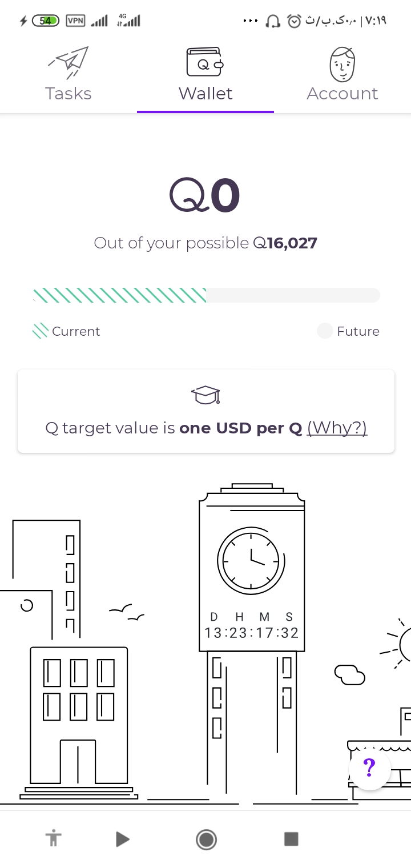411x868 pixels.
Task: Tap the graduation cap icon
Action: click(x=205, y=395)
